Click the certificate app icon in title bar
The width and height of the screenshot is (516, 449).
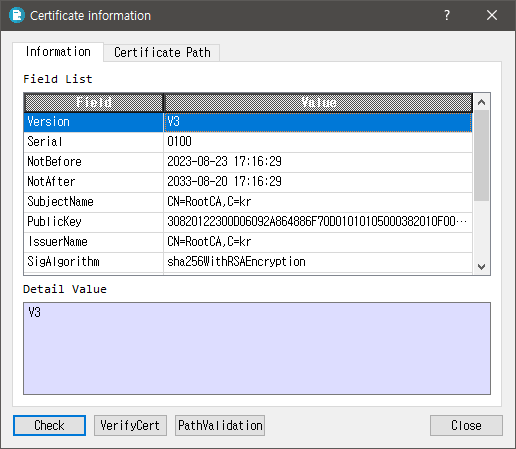17,15
